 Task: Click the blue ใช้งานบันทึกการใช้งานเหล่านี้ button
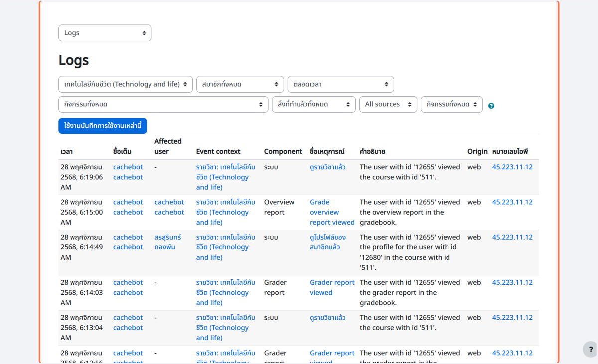pyautogui.click(x=103, y=126)
